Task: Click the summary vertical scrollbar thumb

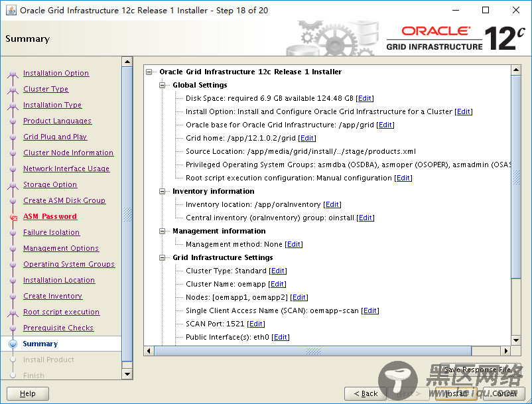Action: (x=516, y=177)
